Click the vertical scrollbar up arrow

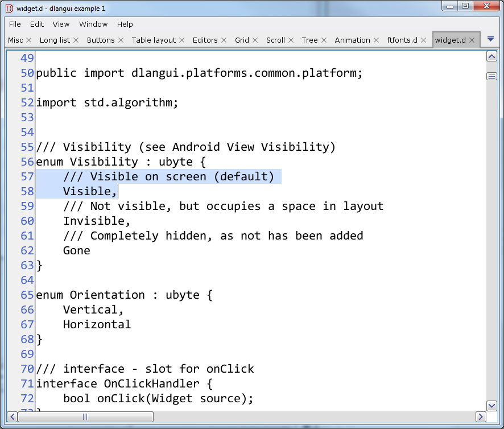click(x=492, y=57)
